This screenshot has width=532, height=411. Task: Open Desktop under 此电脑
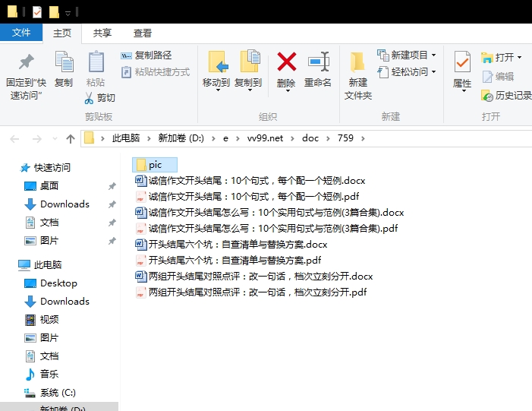pyautogui.click(x=51, y=283)
